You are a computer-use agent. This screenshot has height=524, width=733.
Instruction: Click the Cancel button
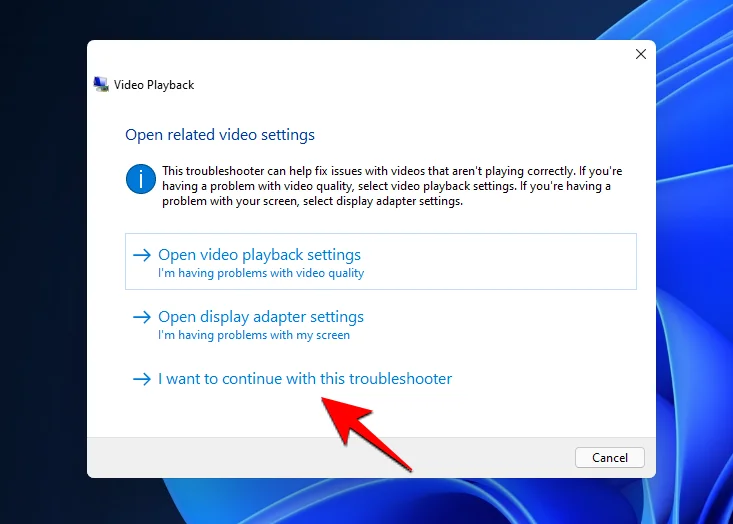pos(610,458)
